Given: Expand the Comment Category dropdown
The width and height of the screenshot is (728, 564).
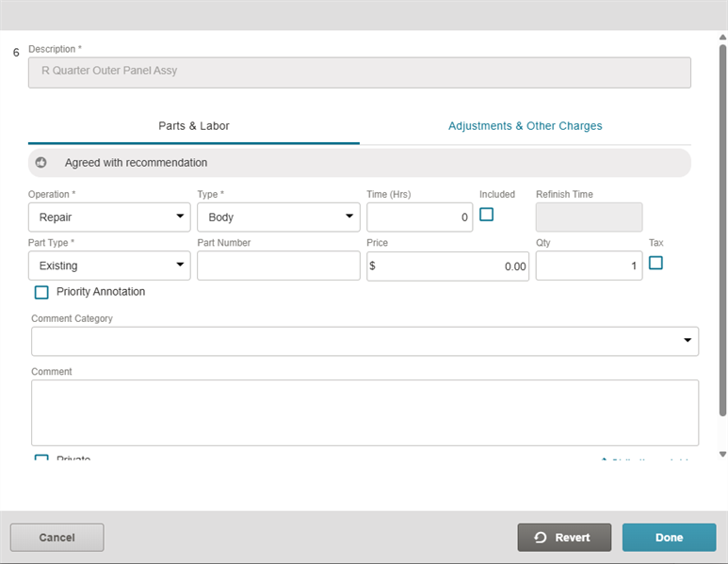Looking at the screenshot, I should coord(364,342).
